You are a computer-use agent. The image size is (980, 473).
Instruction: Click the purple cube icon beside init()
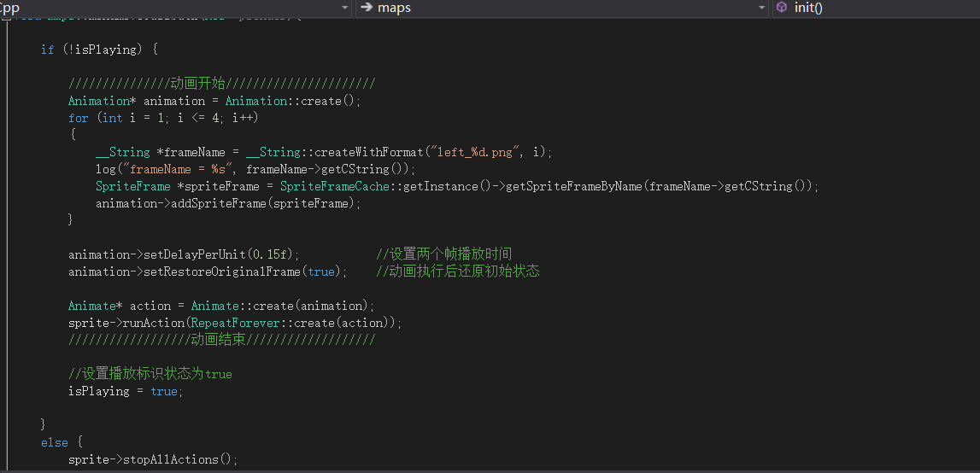pyautogui.click(x=781, y=8)
